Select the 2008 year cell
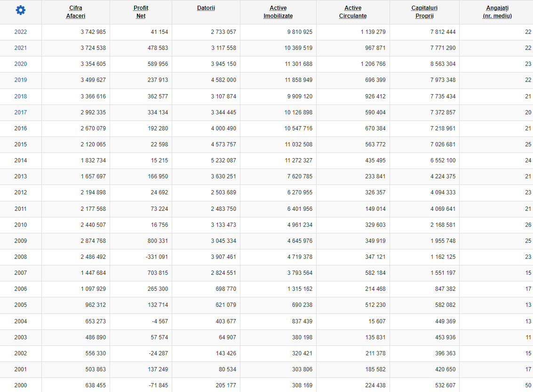The height and width of the screenshot is (392, 533). (x=20, y=256)
